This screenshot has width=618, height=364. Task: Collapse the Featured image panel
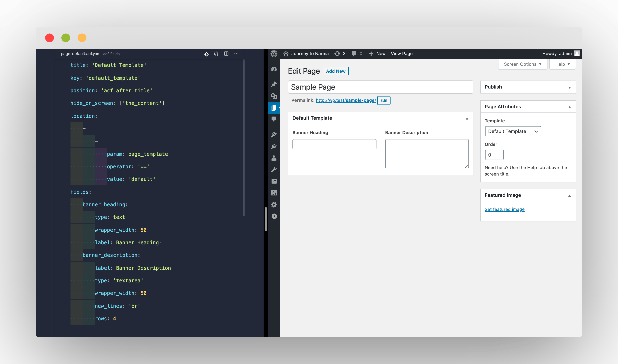[569, 195]
